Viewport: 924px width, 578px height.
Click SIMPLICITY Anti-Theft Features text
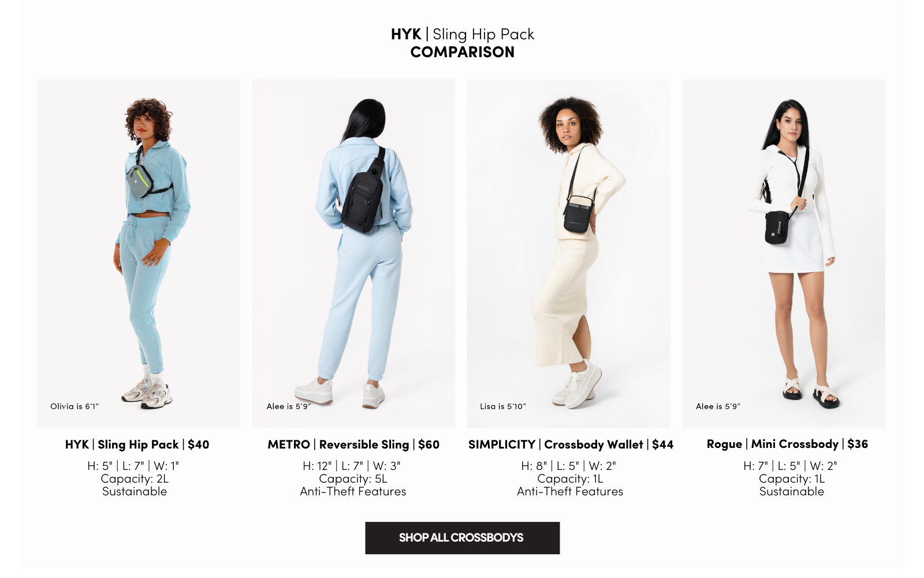tap(570, 491)
